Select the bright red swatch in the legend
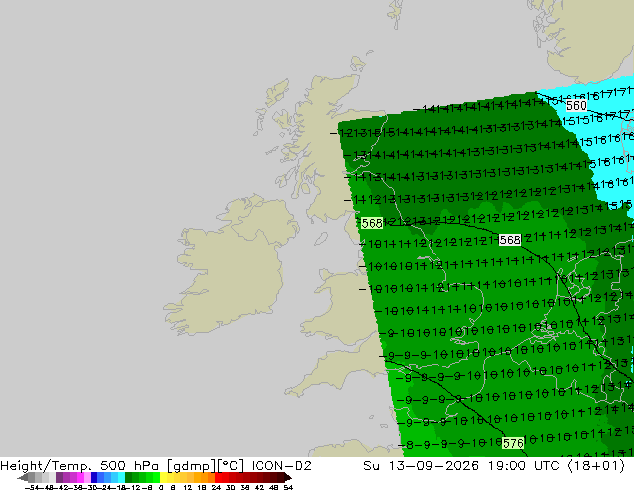The image size is (634, 490). 219,477
